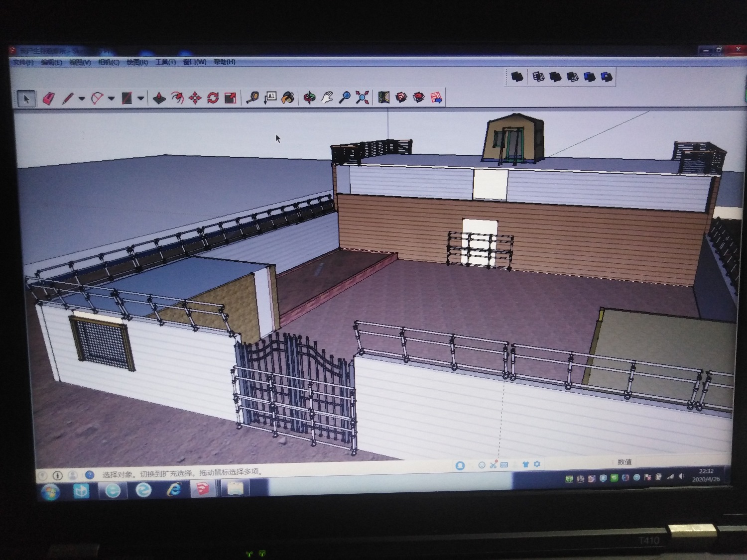
Task: Select the Pan hand tool
Action: tap(327, 97)
